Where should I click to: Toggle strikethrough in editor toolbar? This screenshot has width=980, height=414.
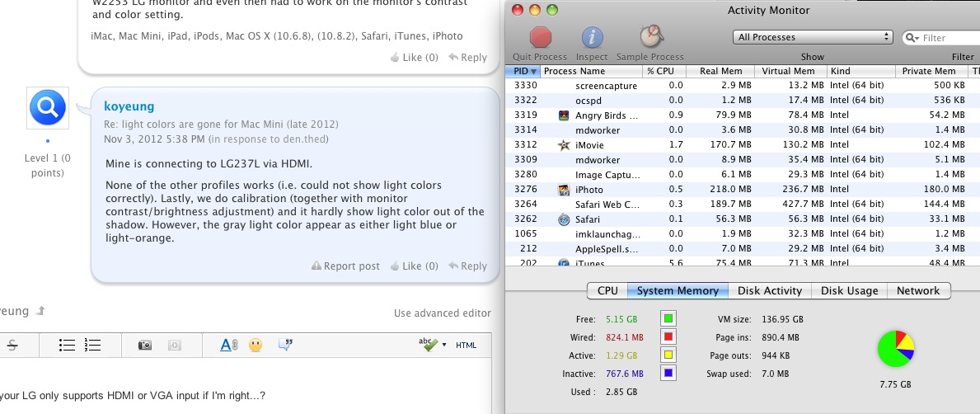click(x=12, y=346)
